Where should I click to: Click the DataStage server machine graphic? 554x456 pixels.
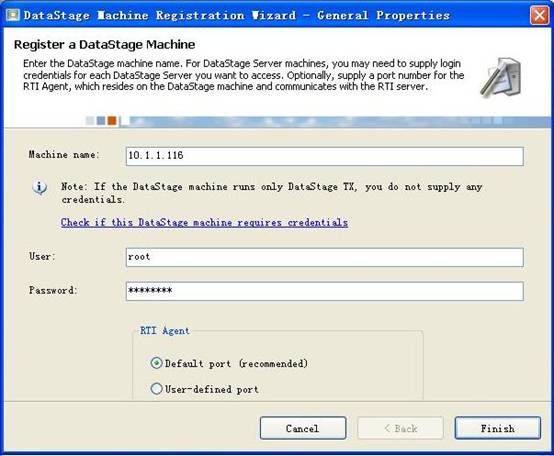tap(501, 77)
